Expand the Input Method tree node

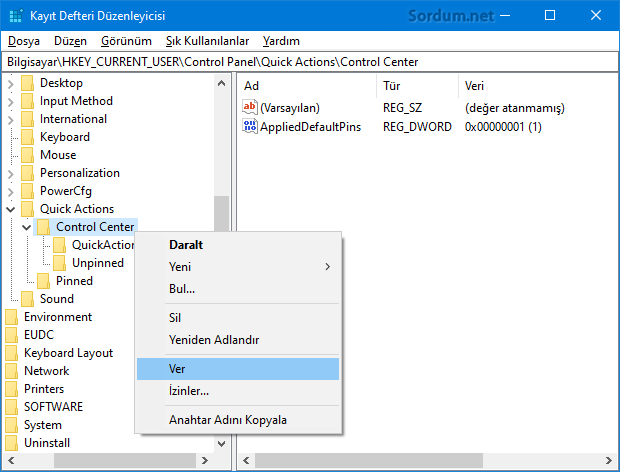pos(11,102)
